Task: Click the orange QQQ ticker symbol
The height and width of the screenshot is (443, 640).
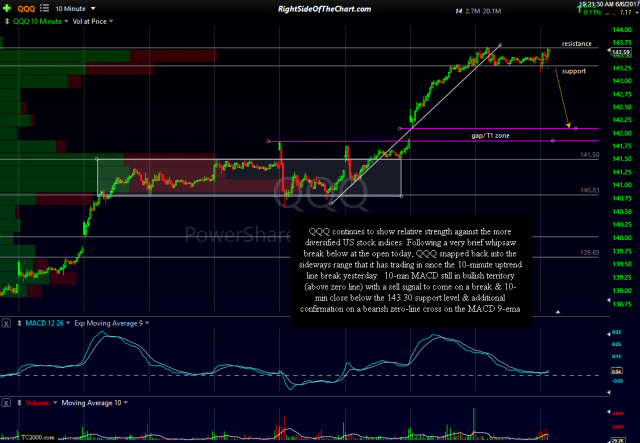Action: click(x=26, y=8)
